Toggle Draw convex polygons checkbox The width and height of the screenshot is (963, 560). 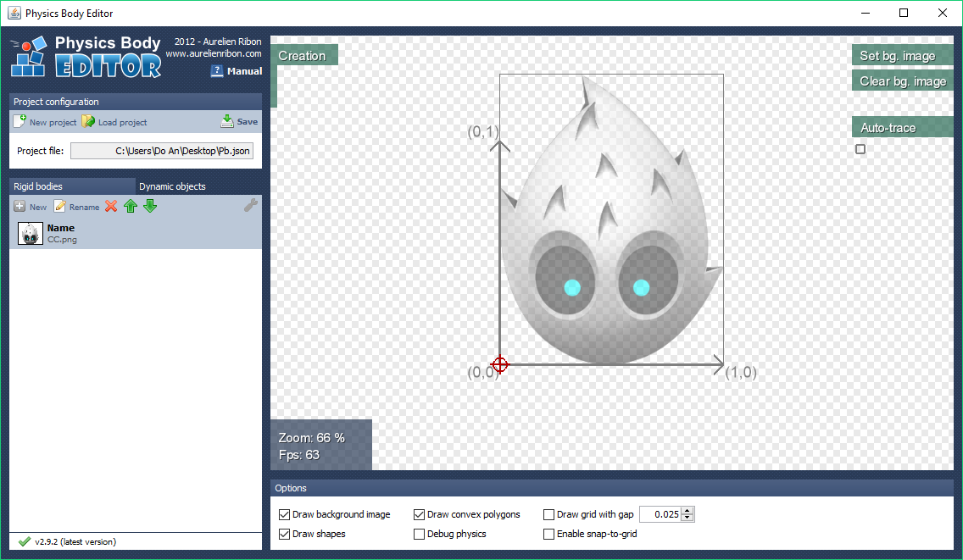pos(420,514)
